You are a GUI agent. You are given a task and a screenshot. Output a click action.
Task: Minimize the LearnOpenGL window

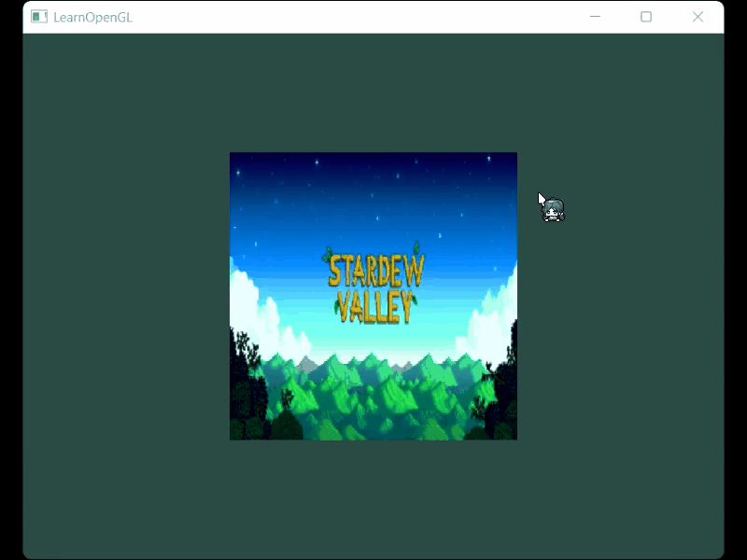pos(595,17)
